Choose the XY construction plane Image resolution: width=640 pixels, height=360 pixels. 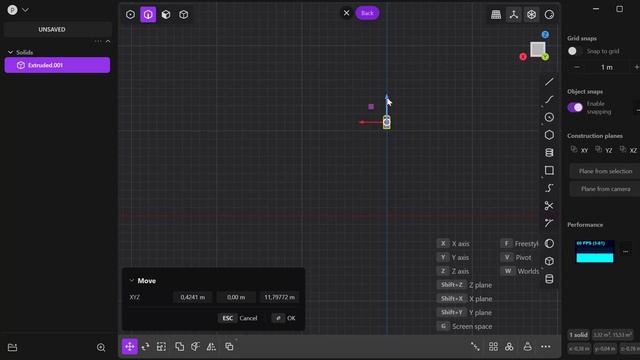click(580, 150)
